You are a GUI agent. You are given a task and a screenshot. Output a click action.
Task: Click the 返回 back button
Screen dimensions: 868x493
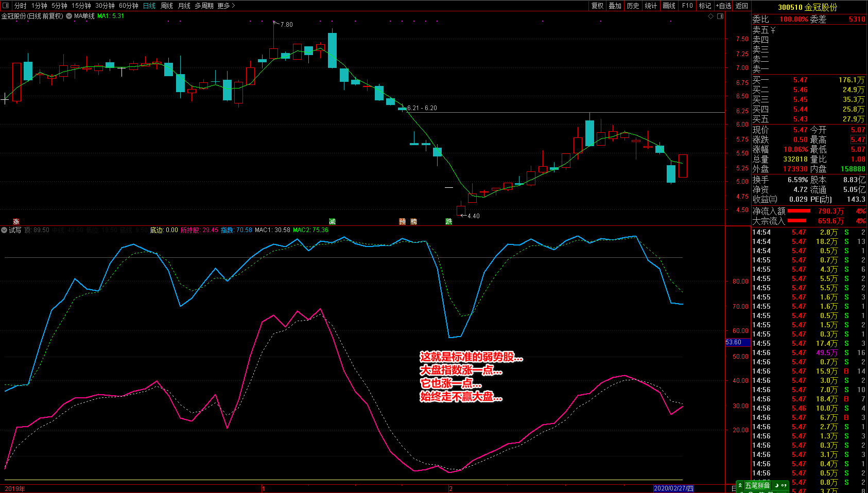[x=742, y=6]
